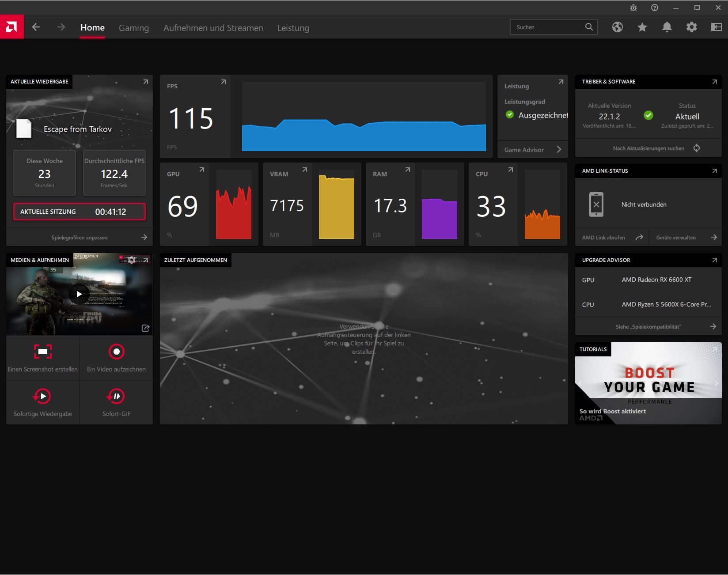Expand the Treiber & Software panel
Image resolution: width=728 pixels, height=575 pixels.
point(715,82)
